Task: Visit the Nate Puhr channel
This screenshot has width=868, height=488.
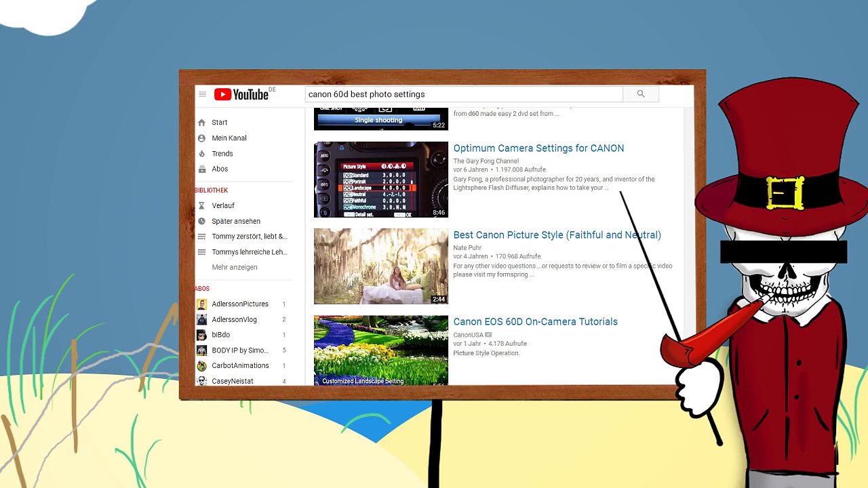Action: (467, 248)
